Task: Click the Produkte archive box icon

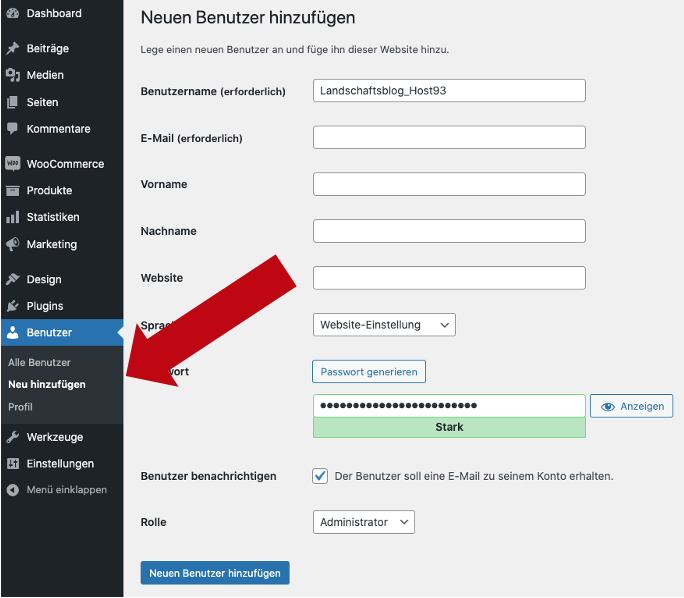Action: [13, 191]
